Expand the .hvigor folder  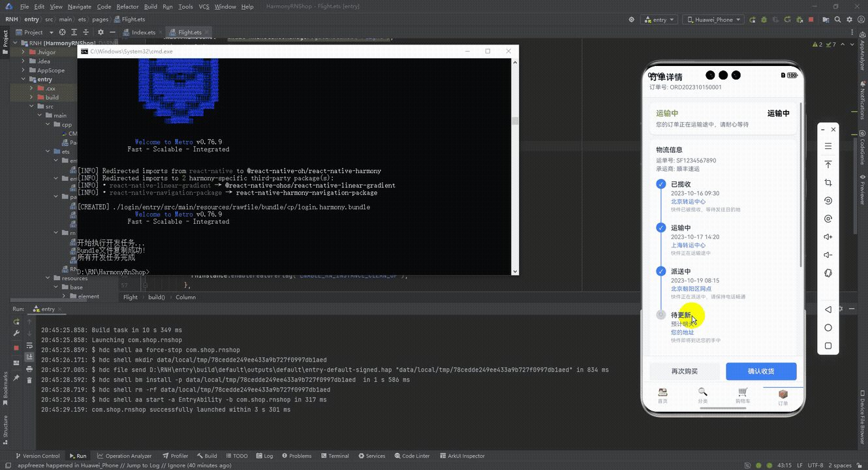(23, 52)
